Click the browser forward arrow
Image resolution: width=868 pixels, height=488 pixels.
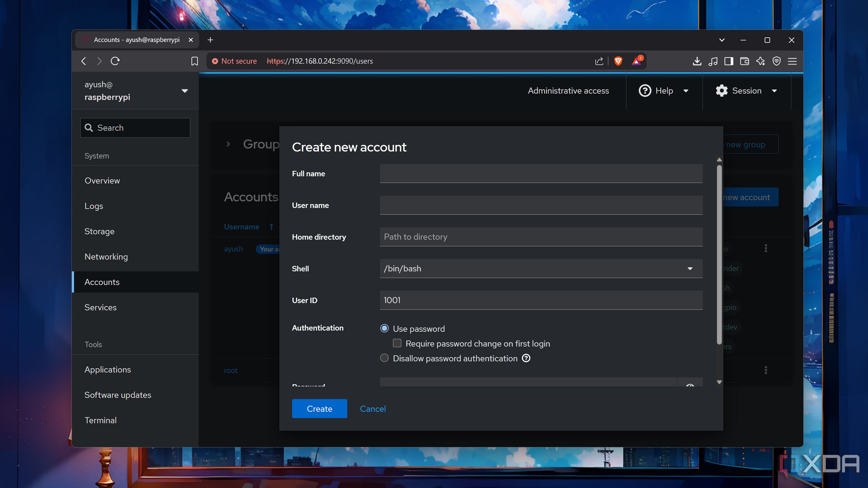(x=99, y=61)
